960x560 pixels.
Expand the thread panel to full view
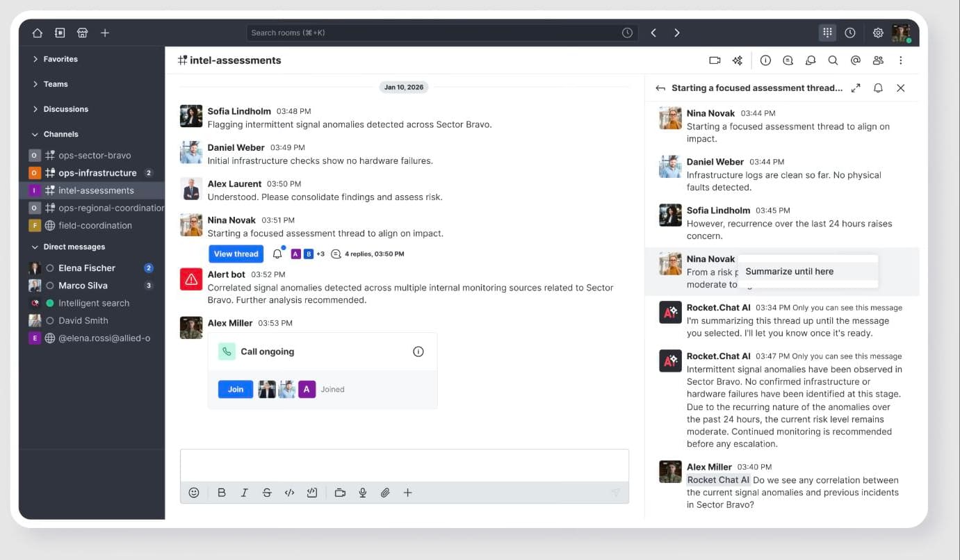[x=856, y=88]
